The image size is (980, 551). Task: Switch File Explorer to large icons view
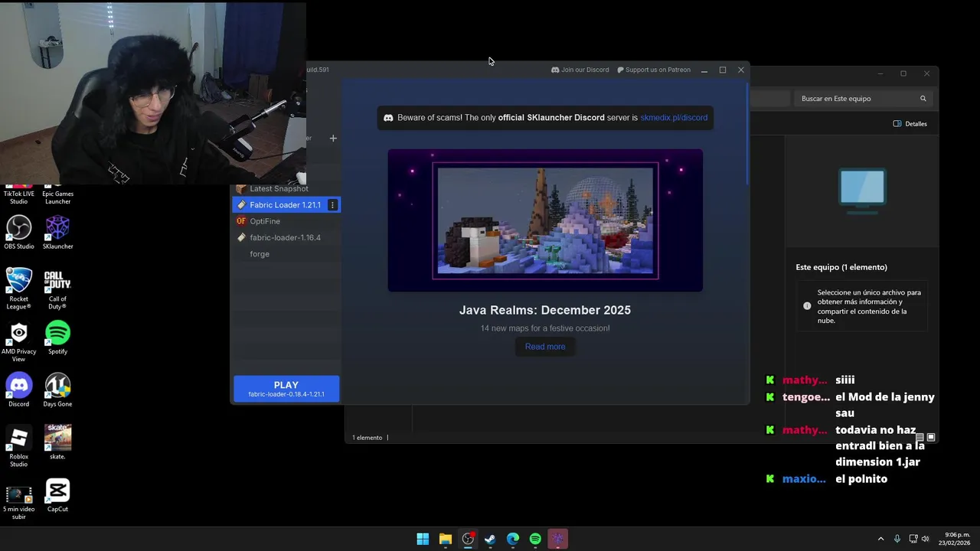pos(931,438)
